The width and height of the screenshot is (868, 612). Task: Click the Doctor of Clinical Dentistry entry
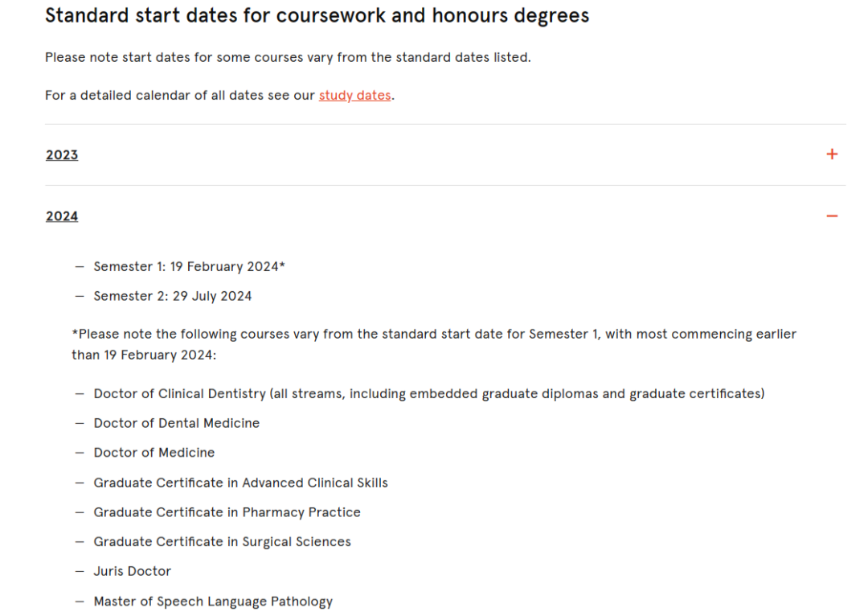click(x=429, y=394)
